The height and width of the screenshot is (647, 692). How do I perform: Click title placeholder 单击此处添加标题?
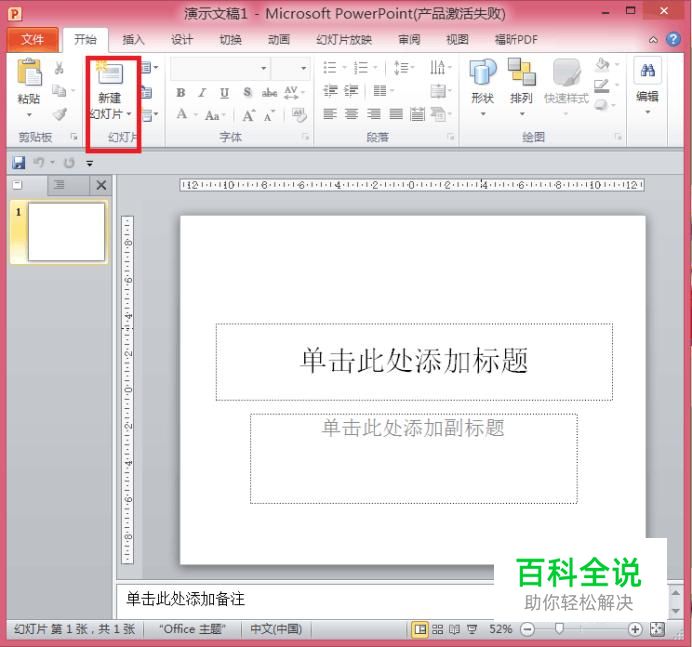[414, 361]
